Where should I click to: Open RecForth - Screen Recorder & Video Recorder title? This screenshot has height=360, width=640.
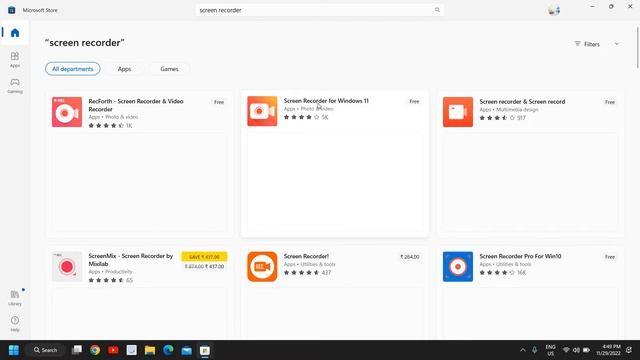pyautogui.click(x=136, y=105)
